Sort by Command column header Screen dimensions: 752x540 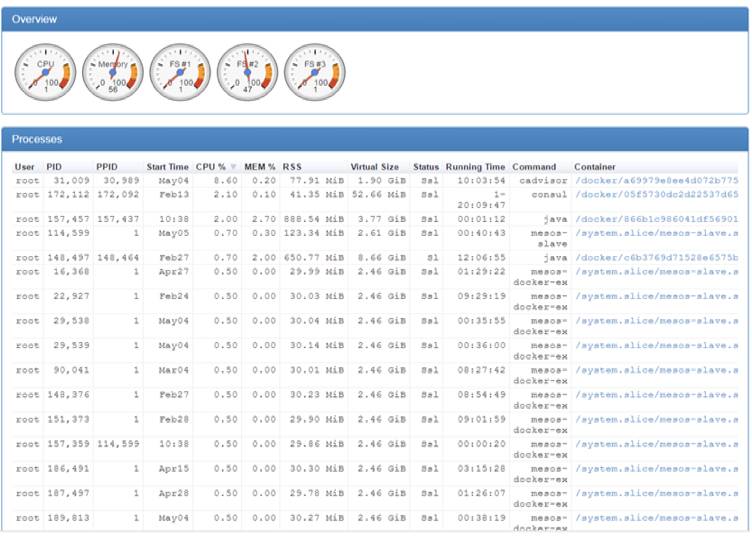point(534,167)
